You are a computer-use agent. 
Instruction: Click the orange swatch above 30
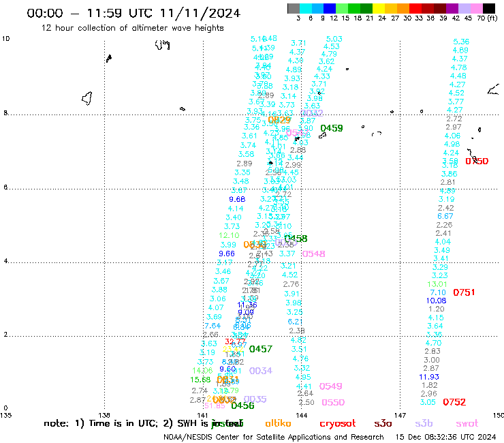click(403, 8)
